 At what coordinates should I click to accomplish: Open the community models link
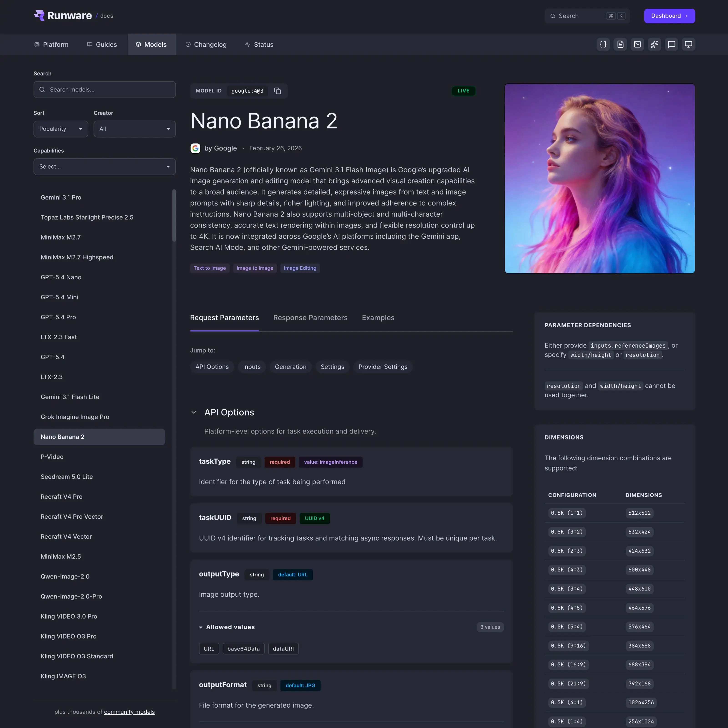coord(129,712)
